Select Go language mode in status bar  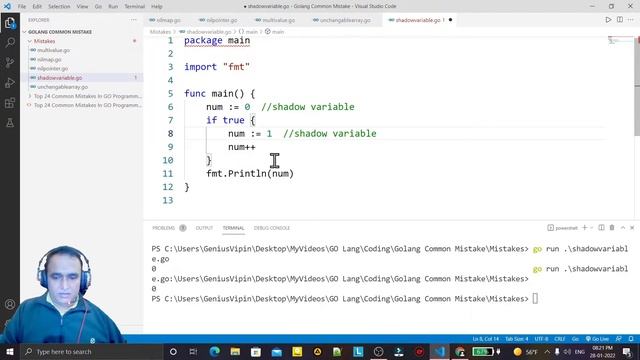(x=575, y=339)
